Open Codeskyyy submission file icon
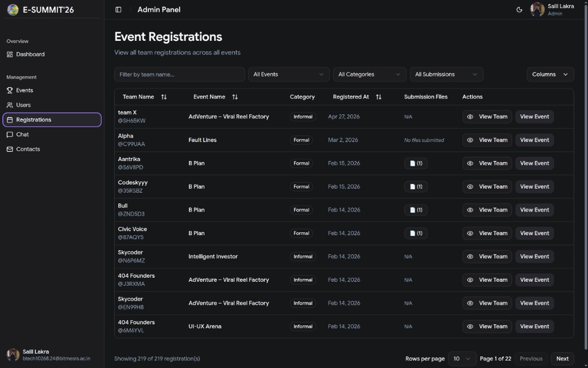The image size is (588, 368). click(416, 187)
